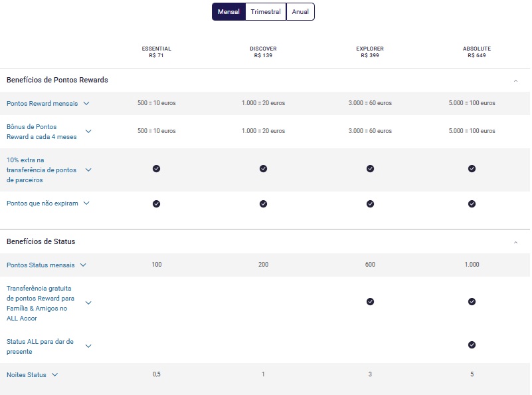Expand the Status ALL para dar de presente chevron
The height and width of the screenshot is (395, 532).
point(88,346)
